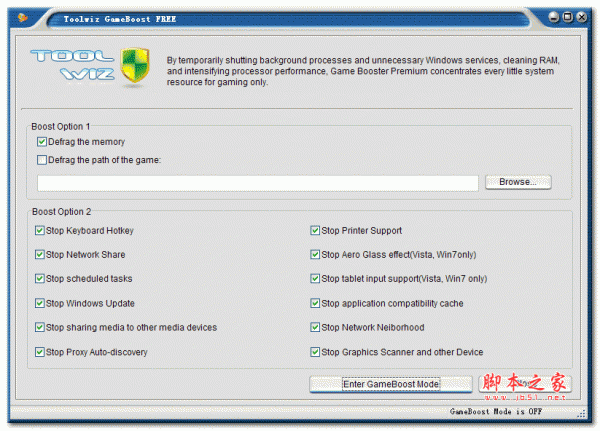Uncheck Stop Network Share
The image size is (600, 431).
click(x=39, y=255)
